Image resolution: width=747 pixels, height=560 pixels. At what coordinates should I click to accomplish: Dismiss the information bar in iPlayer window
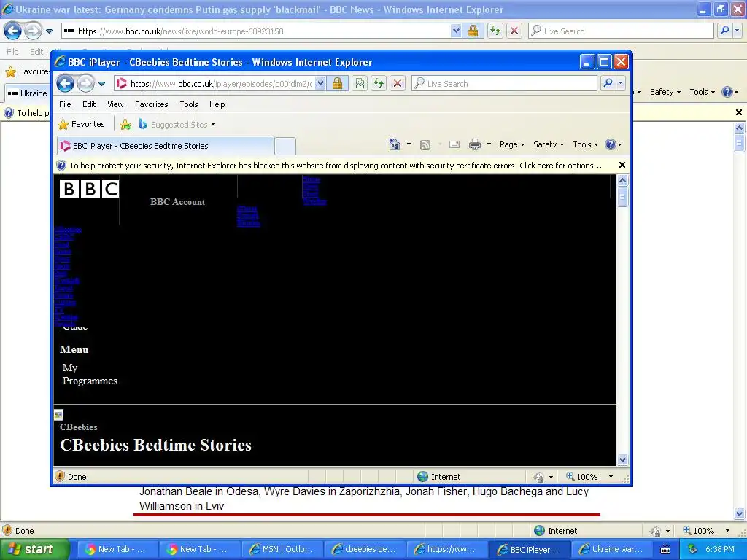pyautogui.click(x=622, y=165)
